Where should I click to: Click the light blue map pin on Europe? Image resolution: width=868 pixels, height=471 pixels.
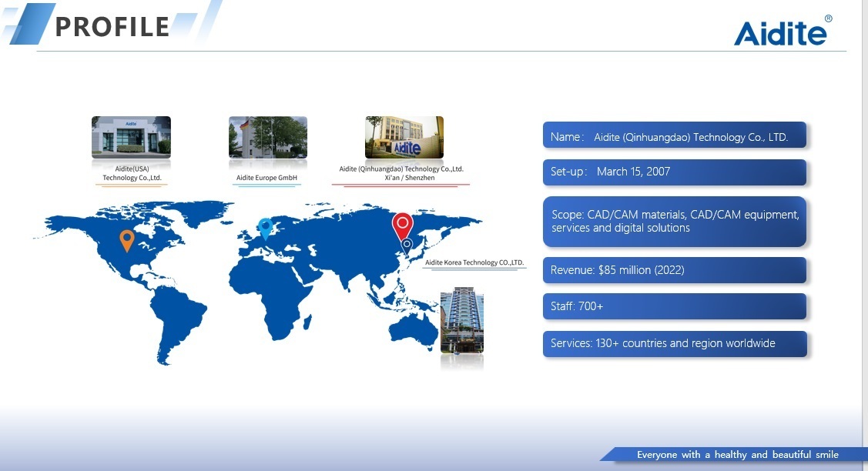coord(266,228)
